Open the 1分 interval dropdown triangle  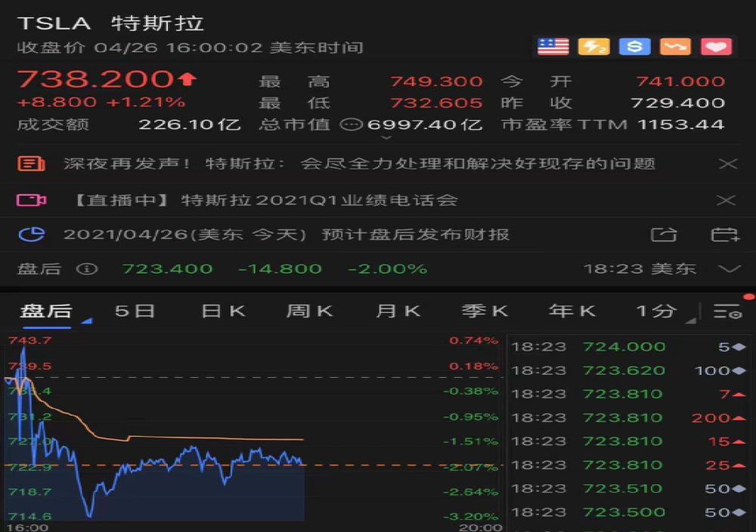click(x=691, y=320)
